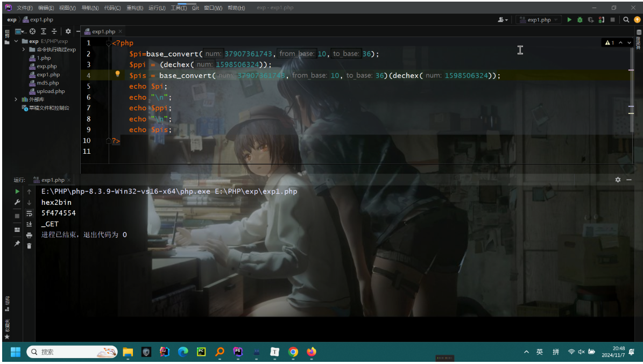Go to previous highlighted problem arrow
Viewport: 643px width, 364px height.
(620, 42)
